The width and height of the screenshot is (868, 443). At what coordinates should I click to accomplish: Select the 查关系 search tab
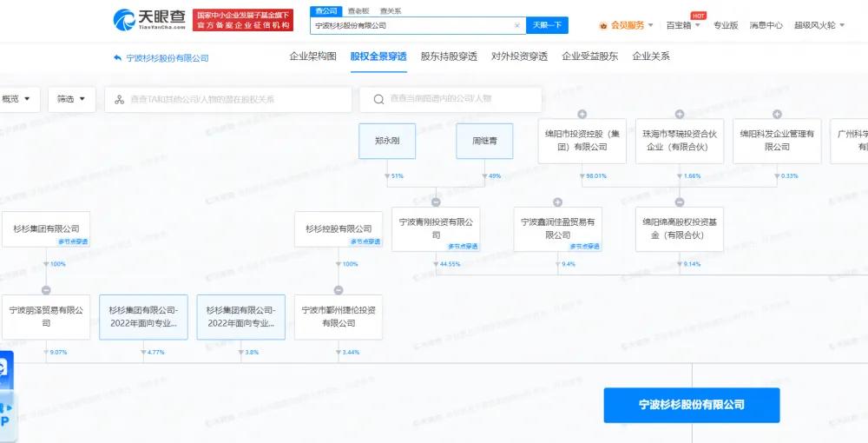391,11
